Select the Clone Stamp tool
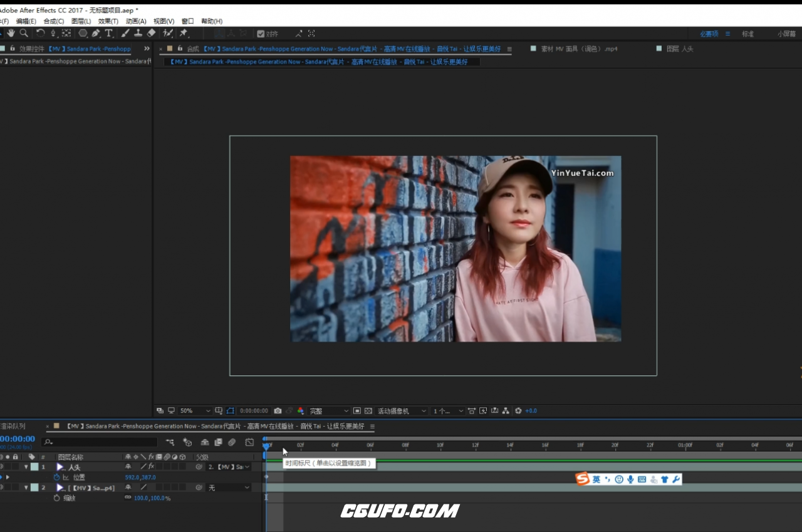 [138, 33]
